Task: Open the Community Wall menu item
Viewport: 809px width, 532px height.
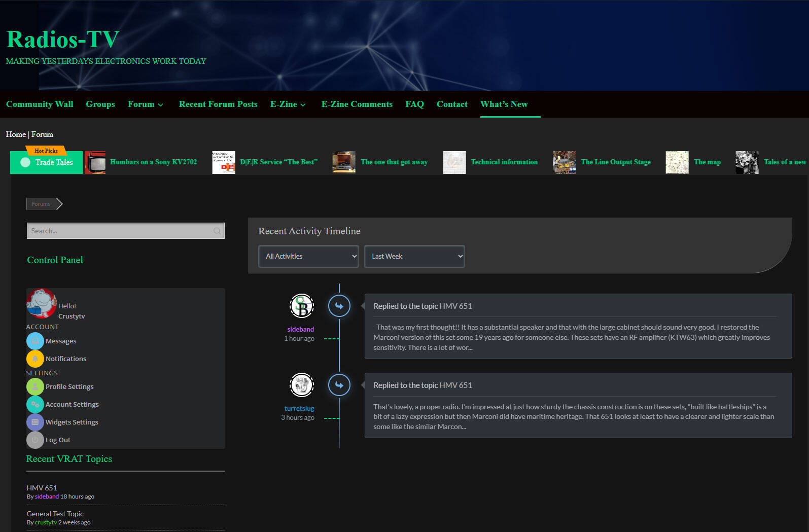Action: (x=40, y=104)
